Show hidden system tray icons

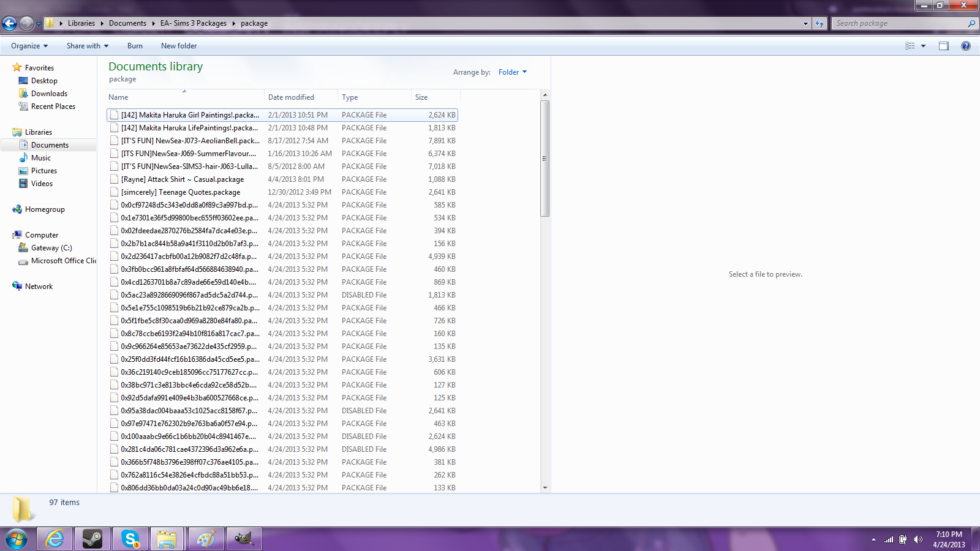pyautogui.click(x=873, y=540)
